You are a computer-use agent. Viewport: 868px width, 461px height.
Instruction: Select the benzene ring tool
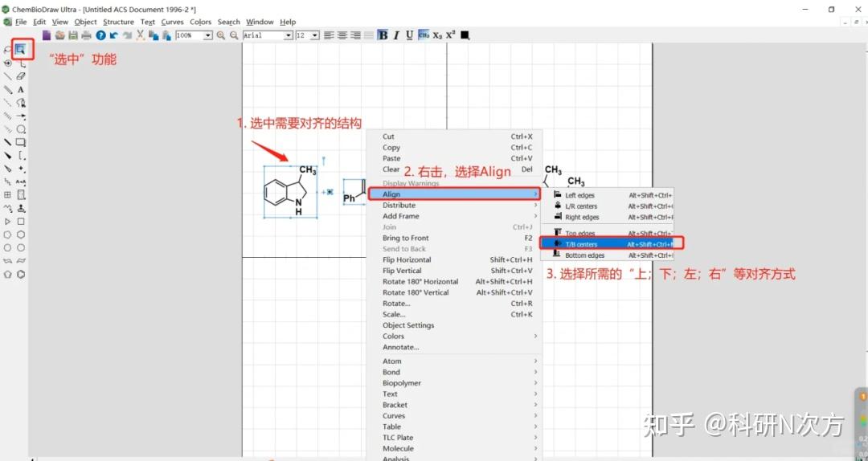(x=21, y=274)
